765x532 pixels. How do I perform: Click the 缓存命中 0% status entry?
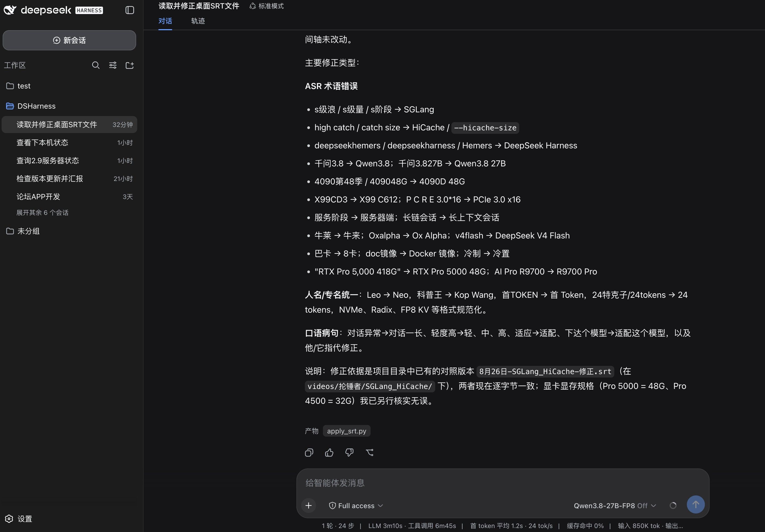point(585,526)
